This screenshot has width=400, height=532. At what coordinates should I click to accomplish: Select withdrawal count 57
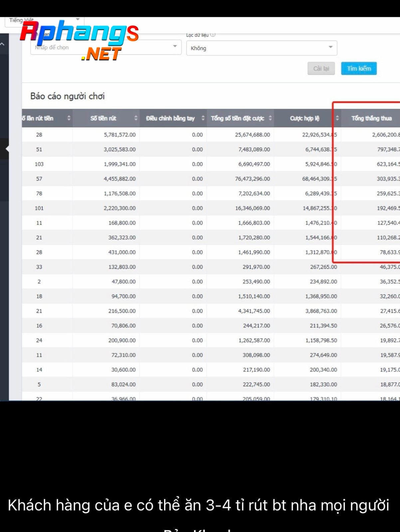point(39,179)
